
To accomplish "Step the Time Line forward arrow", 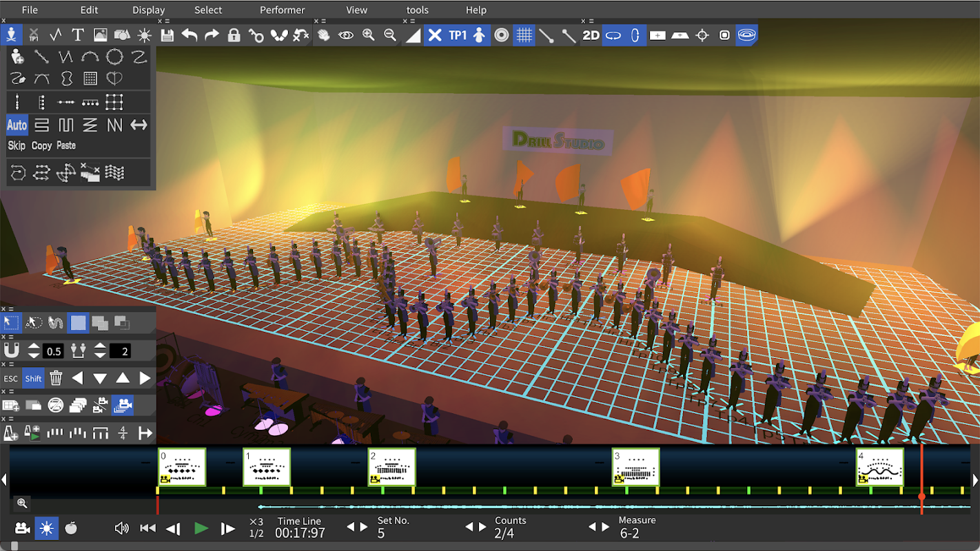I will [x=228, y=528].
